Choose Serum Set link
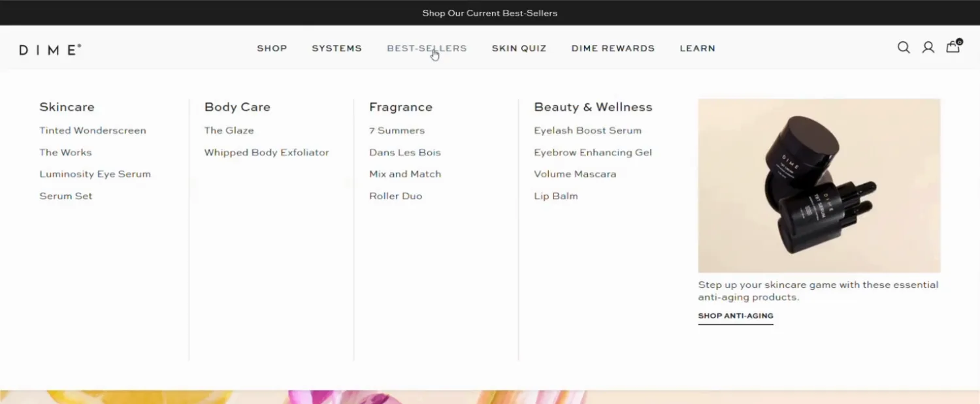Image resolution: width=980 pixels, height=404 pixels. pos(66,196)
